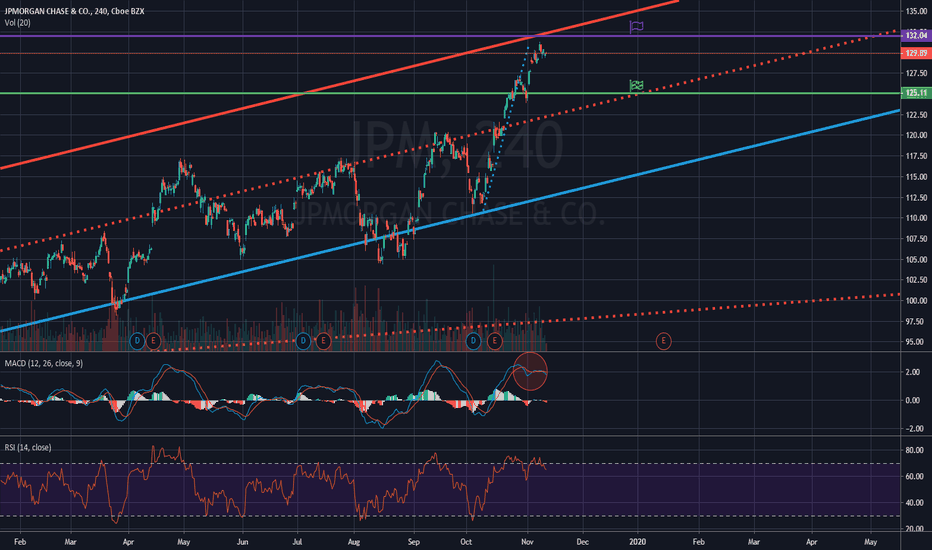Click the 80.00 value on the RSI scale
The height and width of the screenshot is (550, 932).
coord(916,450)
